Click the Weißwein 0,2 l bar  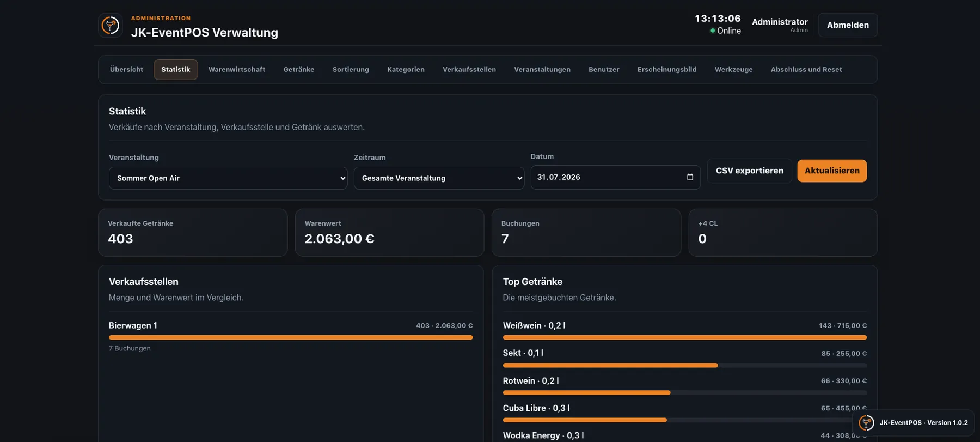(685, 338)
